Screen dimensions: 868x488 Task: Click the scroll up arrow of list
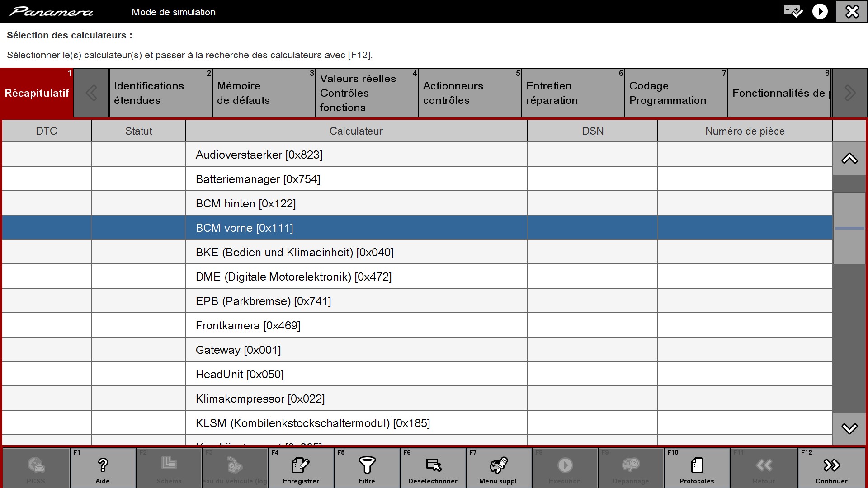(x=849, y=159)
